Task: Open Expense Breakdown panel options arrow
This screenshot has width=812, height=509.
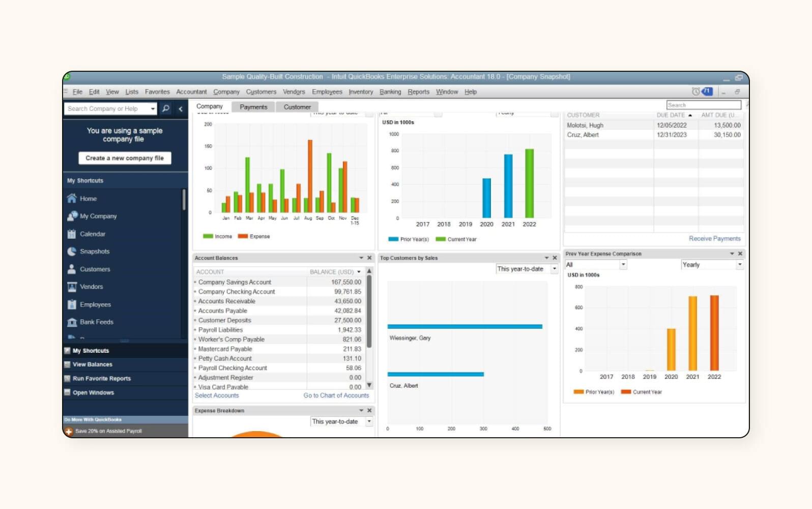Action: tap(361, 410)
